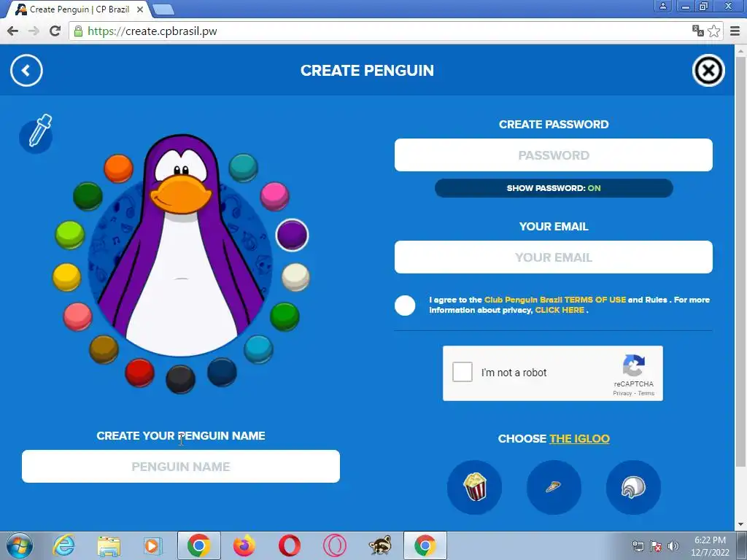
Task: Open File Explorer from the taskbar
Action: [109, 546]
